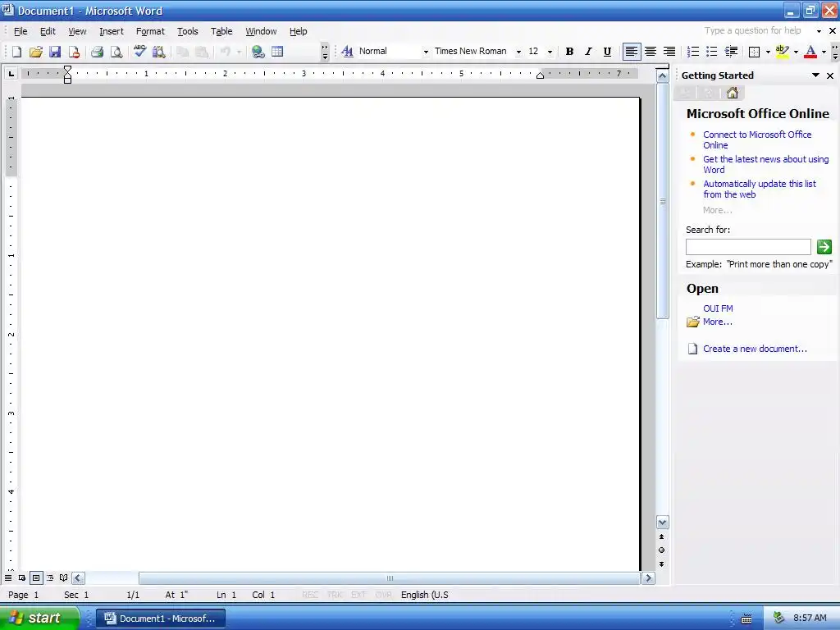Click Automatically update this list link
Image resolution: width=840 pixels, height=630 pixels.
pyautogui.click(x=759, y=189)
